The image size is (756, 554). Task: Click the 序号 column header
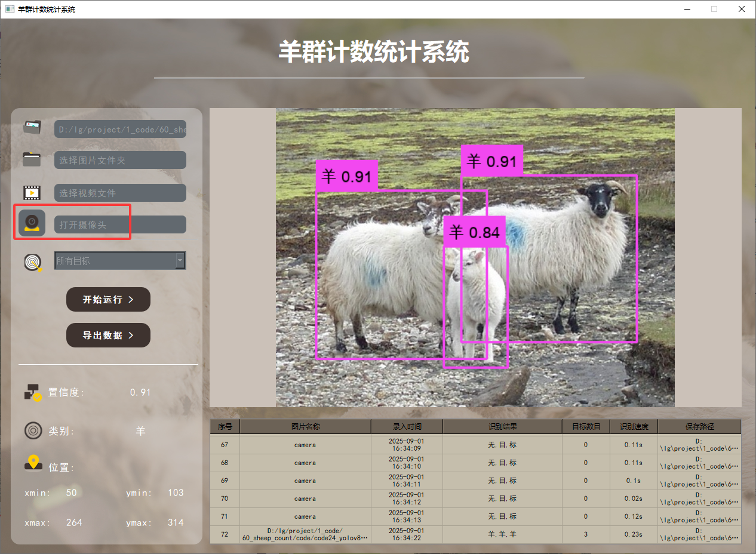click(x=225, y=426)
